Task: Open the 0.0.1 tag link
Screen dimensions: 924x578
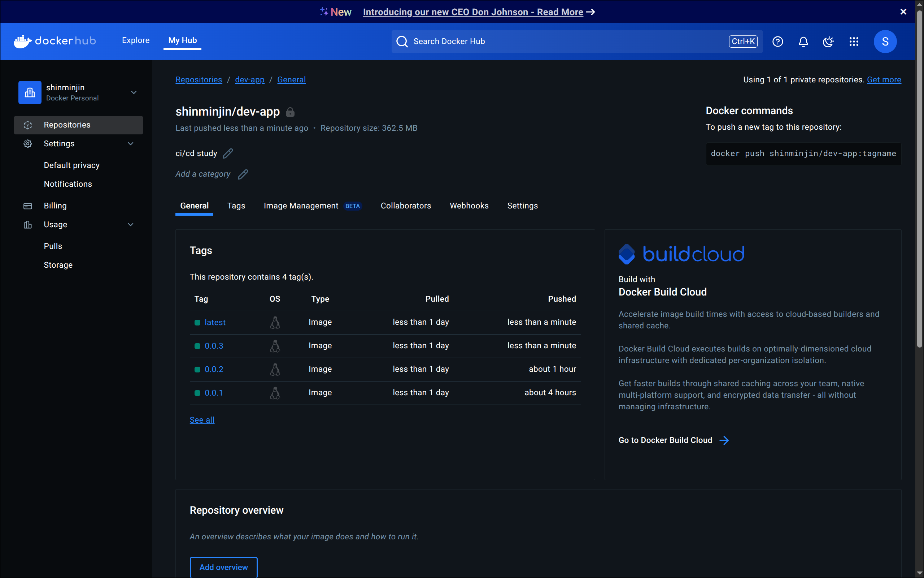Action: pos(214,393)
